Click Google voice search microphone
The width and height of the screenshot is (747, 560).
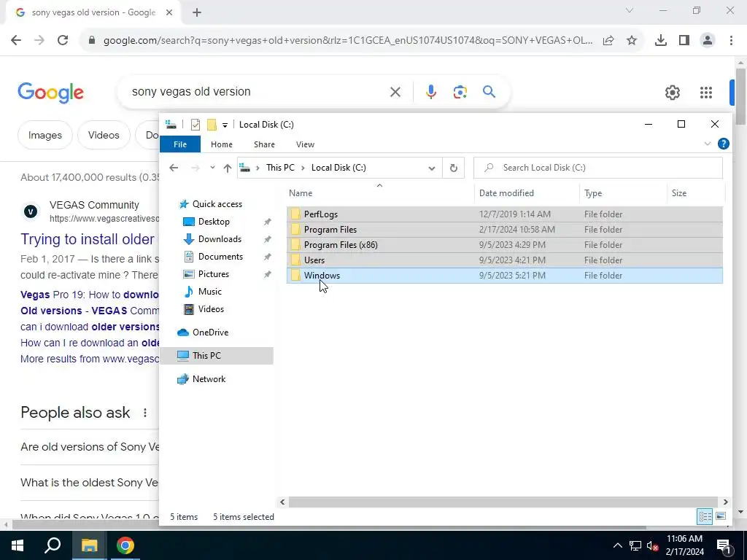430,91
